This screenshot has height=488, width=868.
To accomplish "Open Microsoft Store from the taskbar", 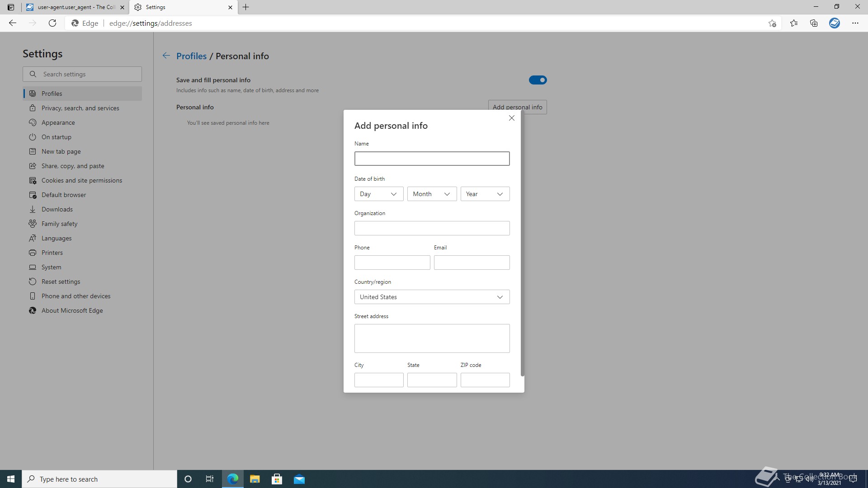I will click(x=277, y=479).
